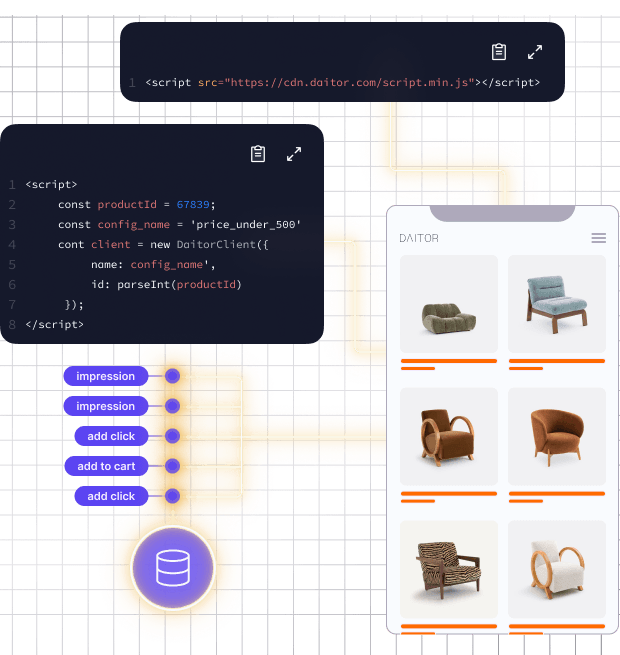
Task: Select the second impression event pill
Action: 105,406
